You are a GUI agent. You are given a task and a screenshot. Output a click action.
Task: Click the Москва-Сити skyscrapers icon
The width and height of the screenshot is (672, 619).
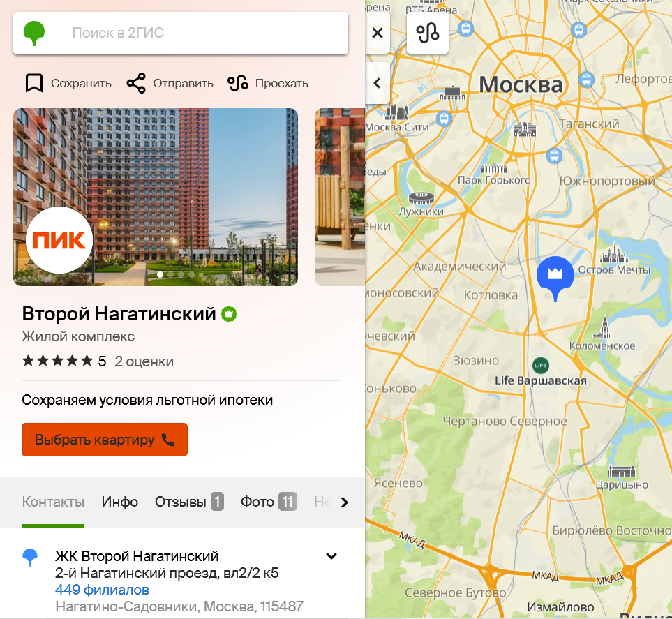coord(396,112)
